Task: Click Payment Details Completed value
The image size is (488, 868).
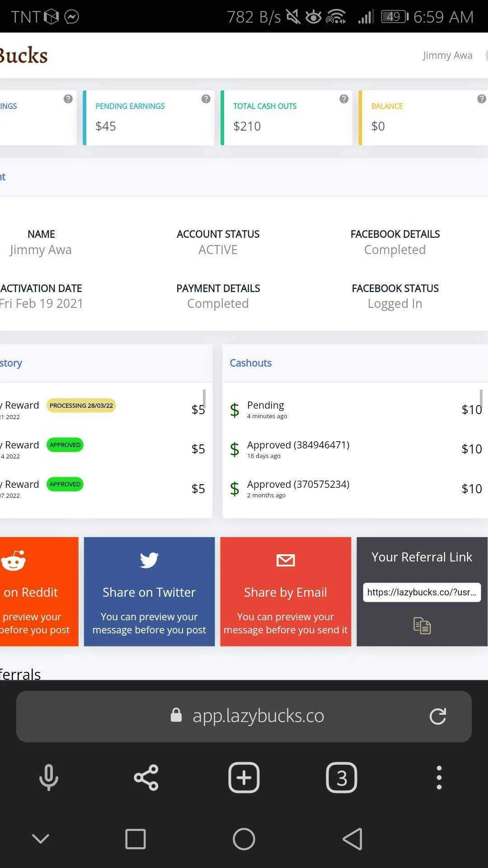Action: [218, 303]
